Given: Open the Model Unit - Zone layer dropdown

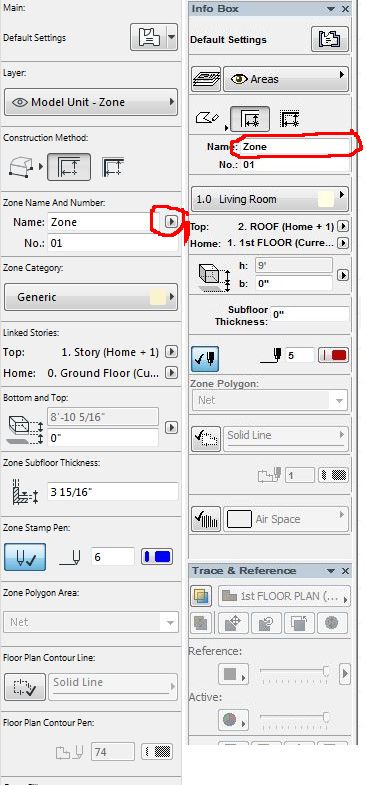Looking at the screenshot, I should pos(91,102).
